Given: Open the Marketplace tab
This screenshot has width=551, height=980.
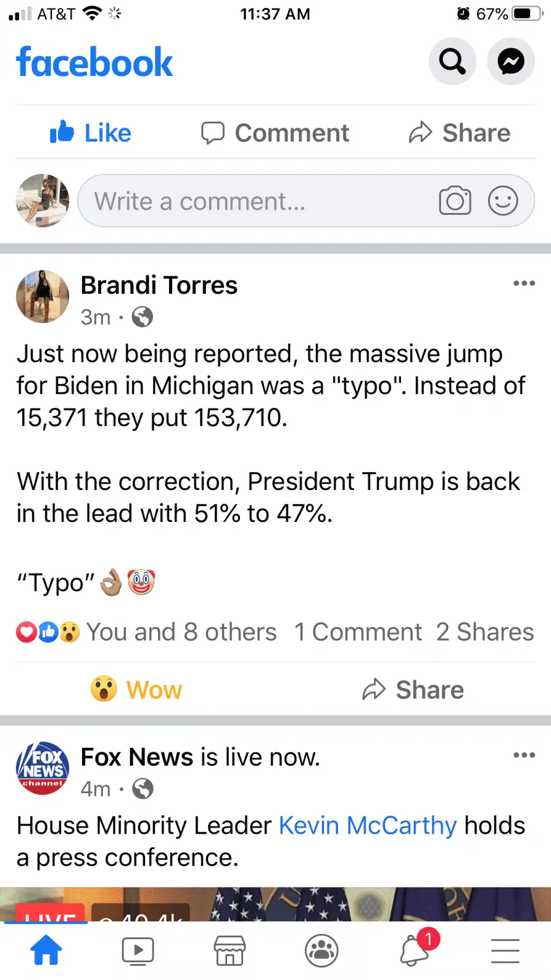Looking at the screenshot, I should pyautogui.click(x=230, y=951).
